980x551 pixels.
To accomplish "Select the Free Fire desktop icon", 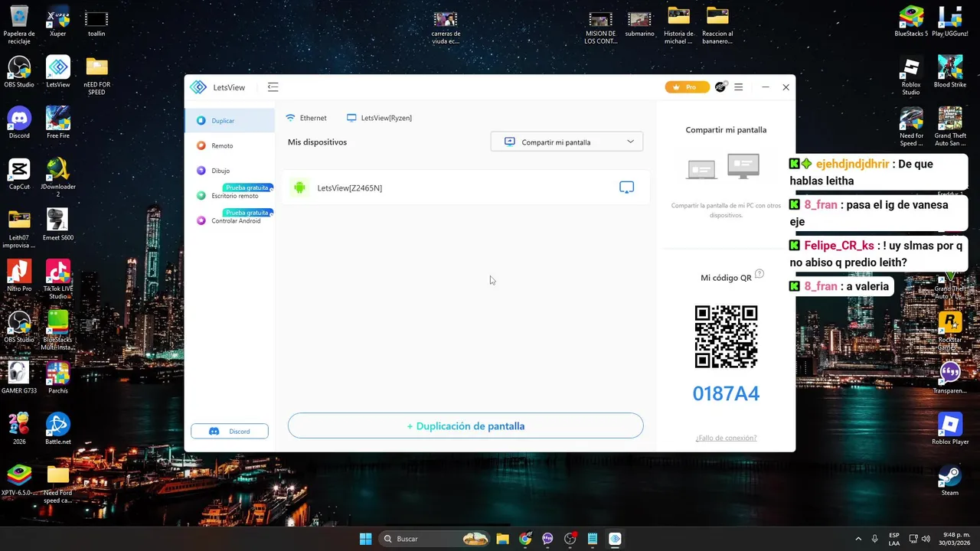I will tap(58, 122).
